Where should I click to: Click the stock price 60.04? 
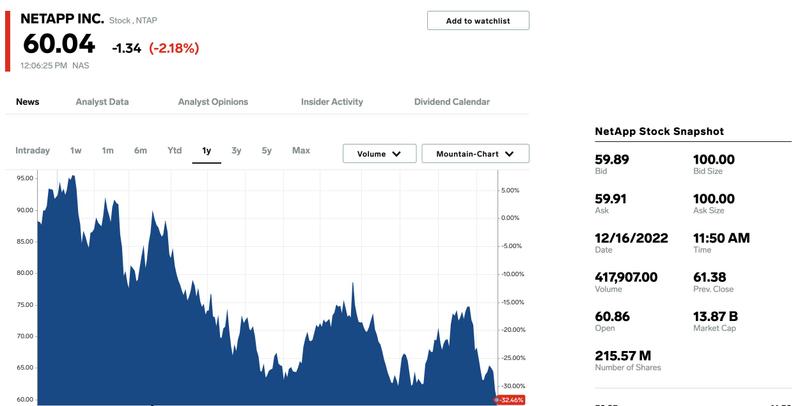click(59, 44)
